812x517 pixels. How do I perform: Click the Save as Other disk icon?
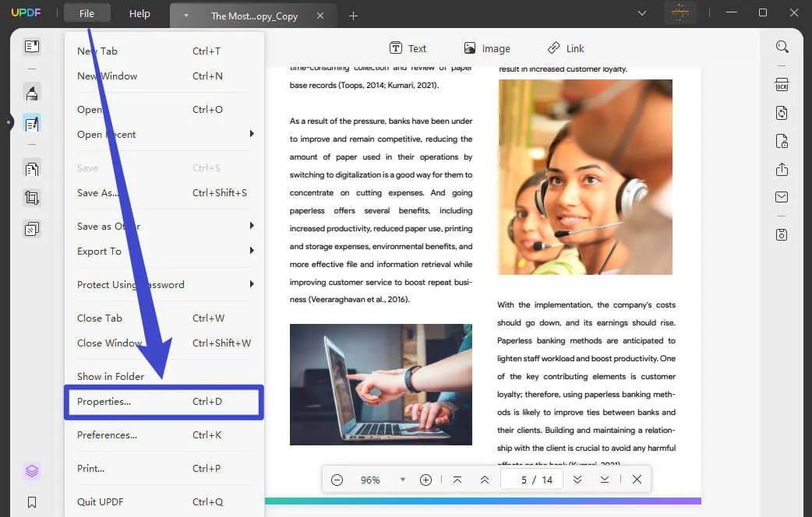[782, 235]
